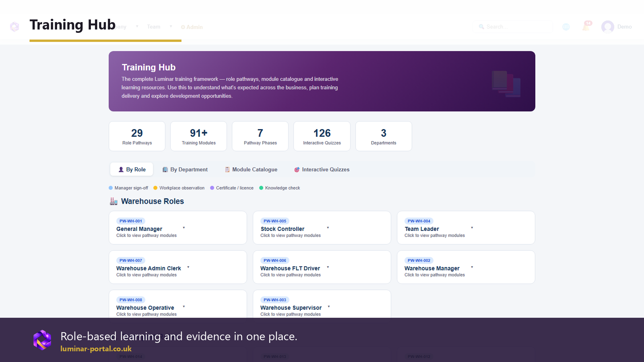Click the PW-WH-003 code badge
This screenshot has height=362, width=644.
coord(275,300)
